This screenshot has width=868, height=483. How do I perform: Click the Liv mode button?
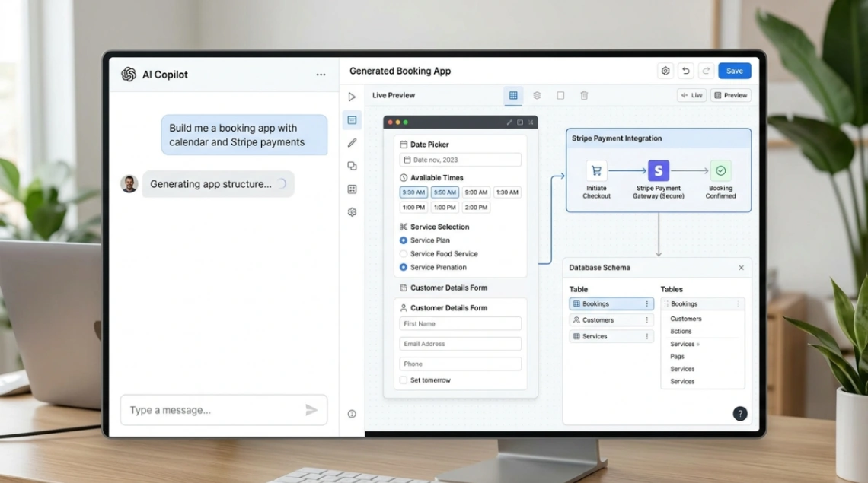[x=691, y=95]
